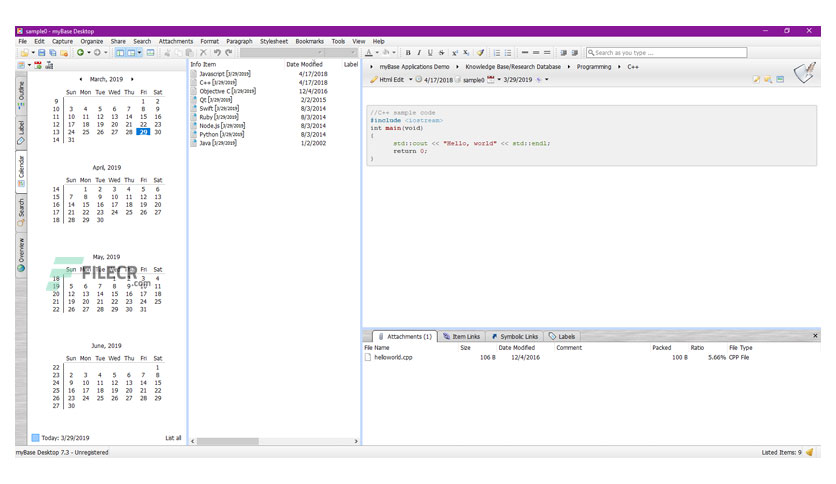Open the Html Edit dropdown arrow
The height and width of the screenshot is (484, 836).
pyautogui.click(x=411, y=79)
